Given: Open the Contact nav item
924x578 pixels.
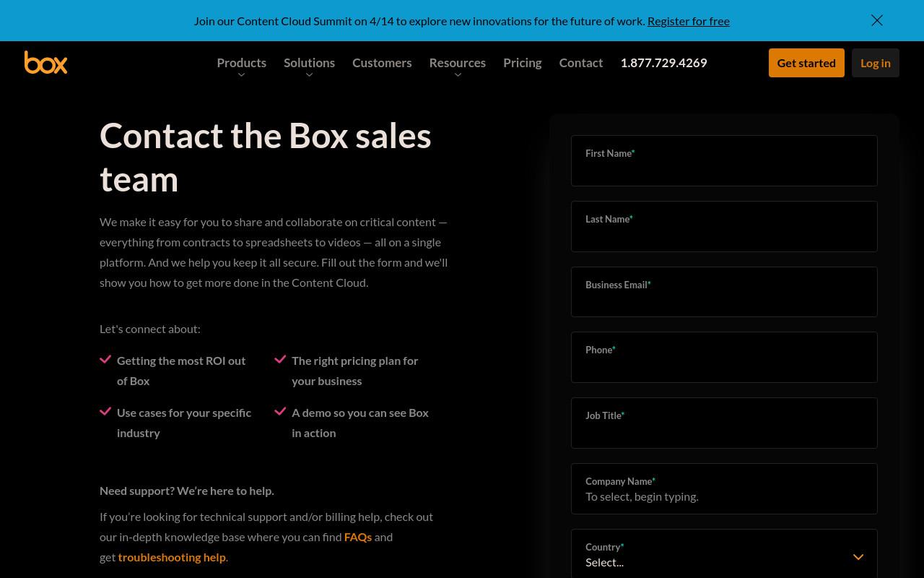Looking at the screenshot, I should [x=581, y=62].
